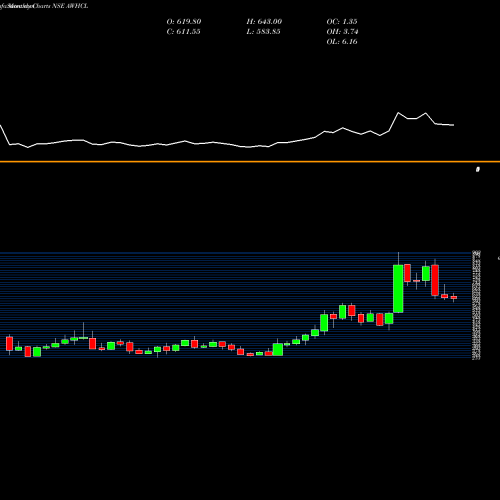
Task: Click the high value H: 643.00
Action: [x=264, y=22]
